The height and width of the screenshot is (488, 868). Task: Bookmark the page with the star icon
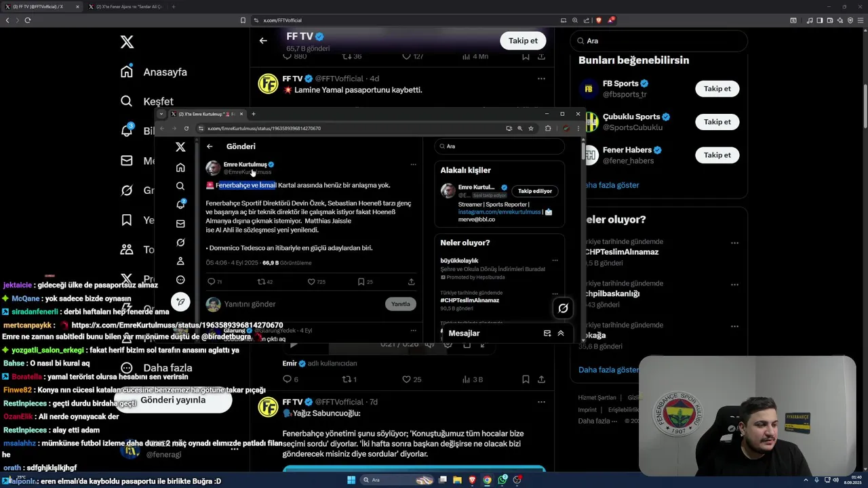(x=531, y=128)
